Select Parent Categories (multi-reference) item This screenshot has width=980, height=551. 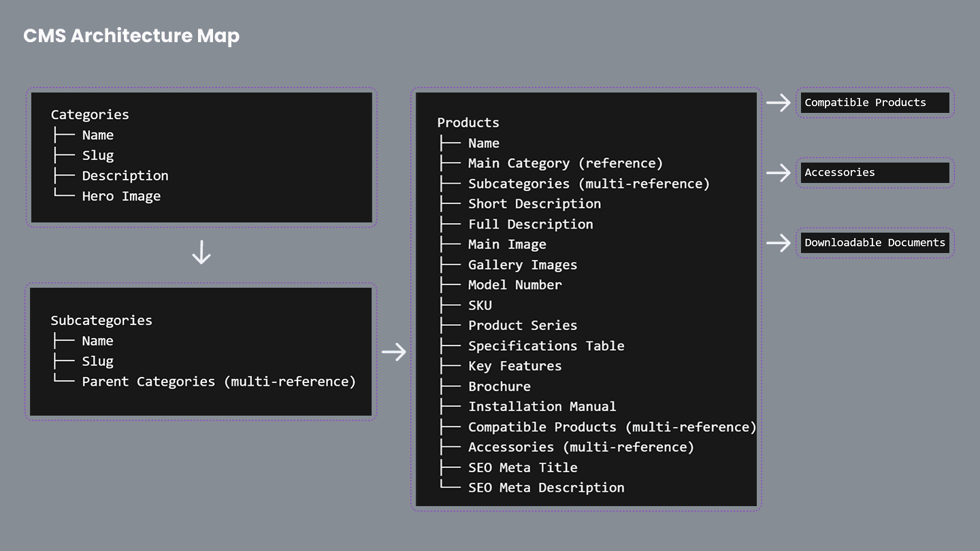click(x=218, y=382)
